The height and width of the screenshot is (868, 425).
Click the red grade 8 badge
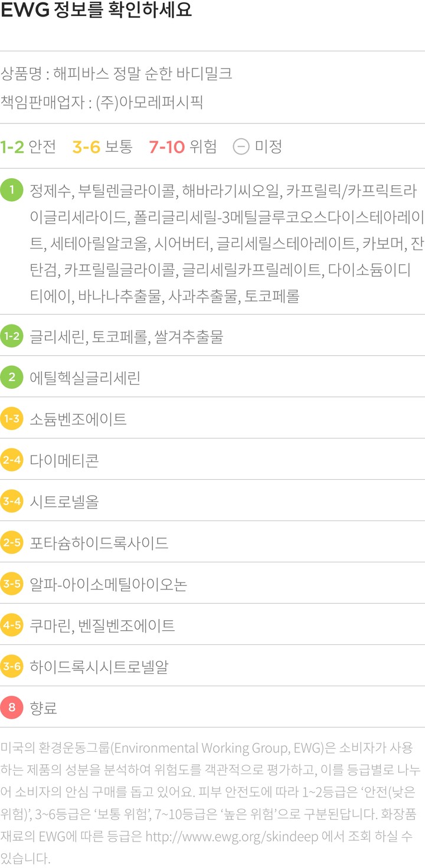pos(12,707)
